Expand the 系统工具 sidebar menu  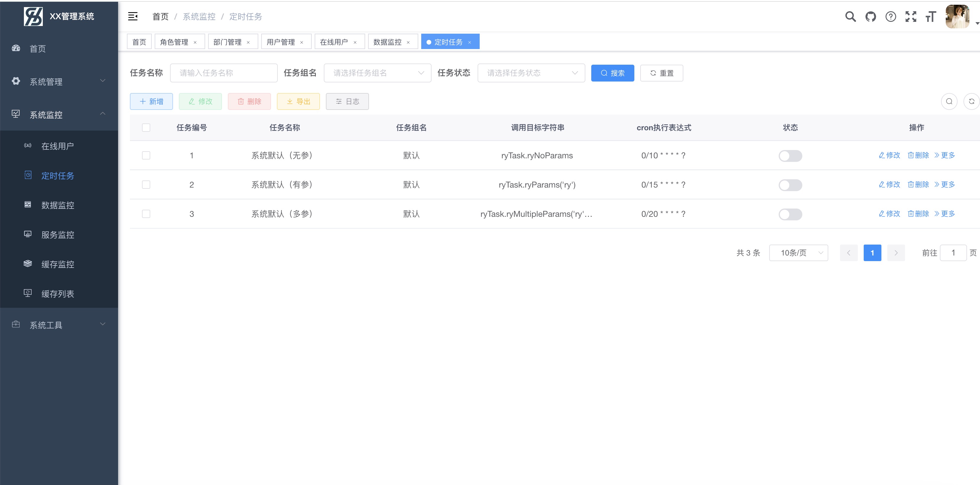pyautogui.click(x=59, y=324)
